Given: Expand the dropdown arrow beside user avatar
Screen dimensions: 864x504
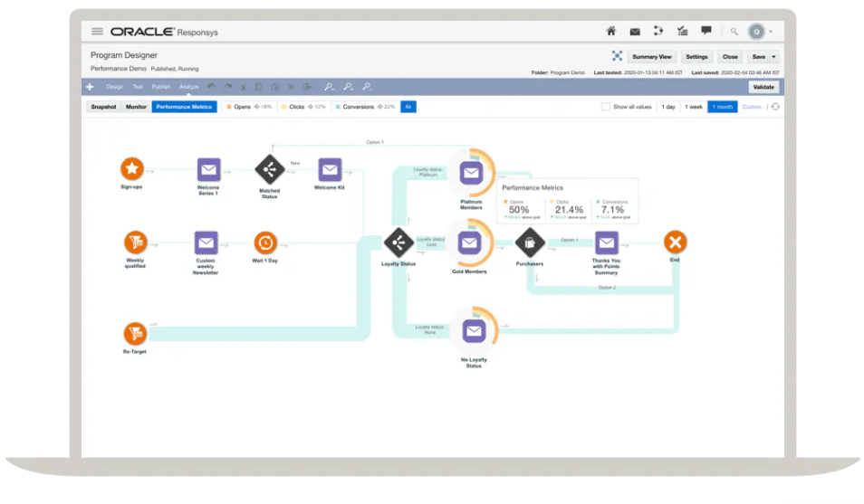Looking at the screenshot, I should 771,32.
